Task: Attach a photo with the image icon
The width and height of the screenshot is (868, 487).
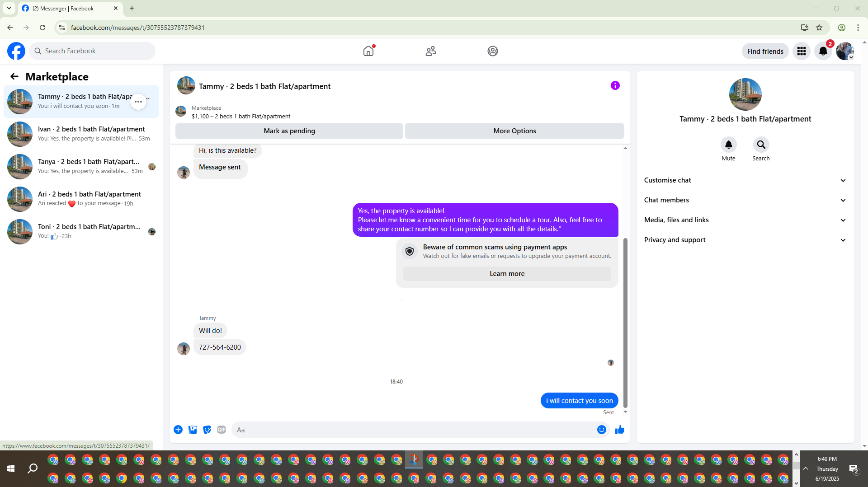Action: tap(193, 430)
